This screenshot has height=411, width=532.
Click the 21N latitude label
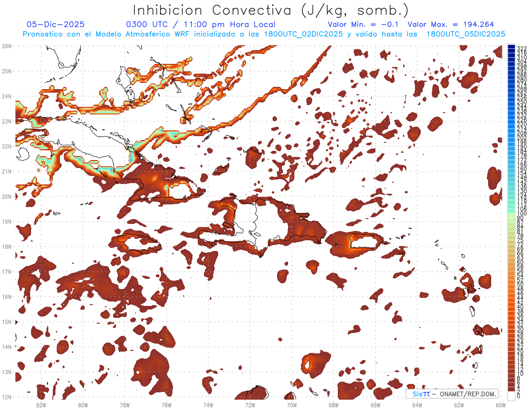pyautogui.click(x=7, y=171)
